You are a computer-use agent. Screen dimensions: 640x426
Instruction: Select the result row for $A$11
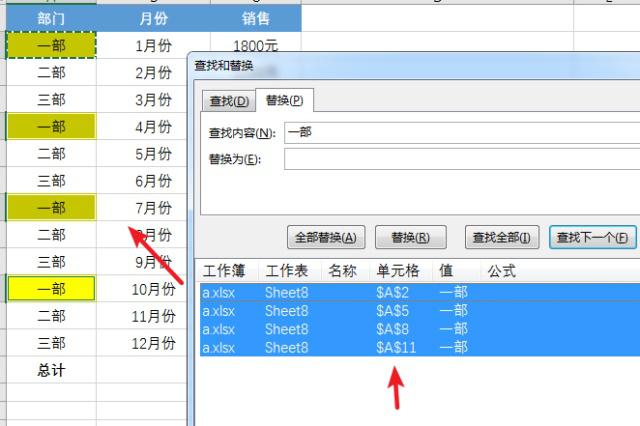click(420, 348)
